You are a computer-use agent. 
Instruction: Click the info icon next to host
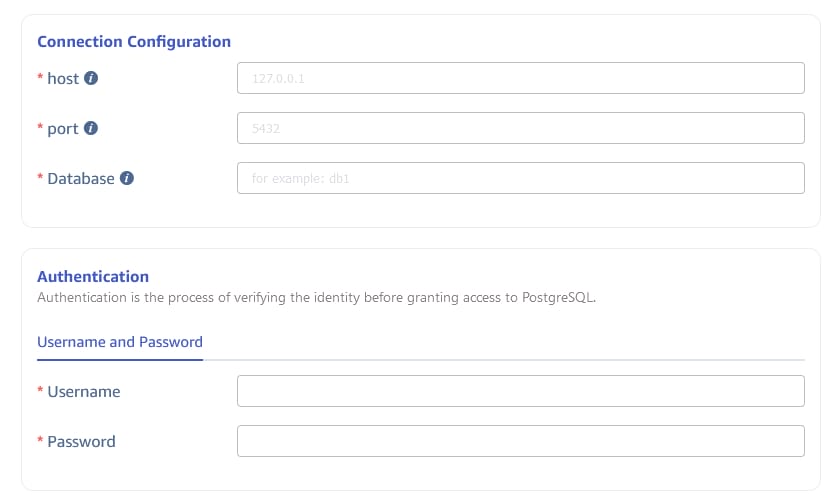[x=91, y=78]
